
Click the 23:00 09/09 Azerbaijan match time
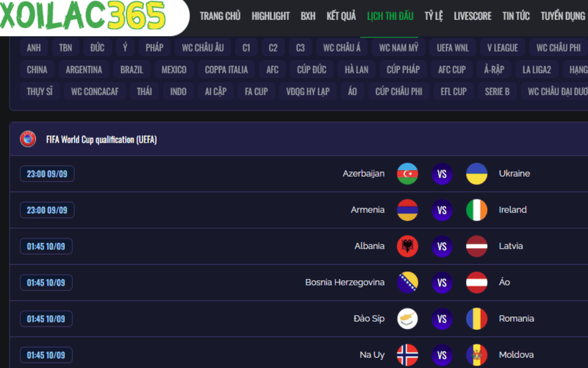[x=47, y=174]
